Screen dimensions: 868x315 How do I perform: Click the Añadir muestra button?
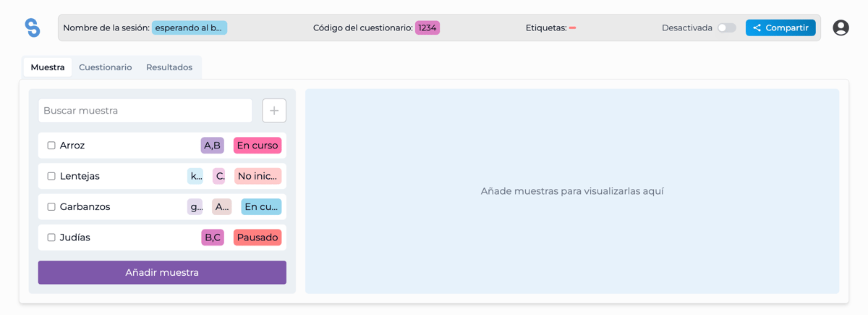click(x=162, y=272)
